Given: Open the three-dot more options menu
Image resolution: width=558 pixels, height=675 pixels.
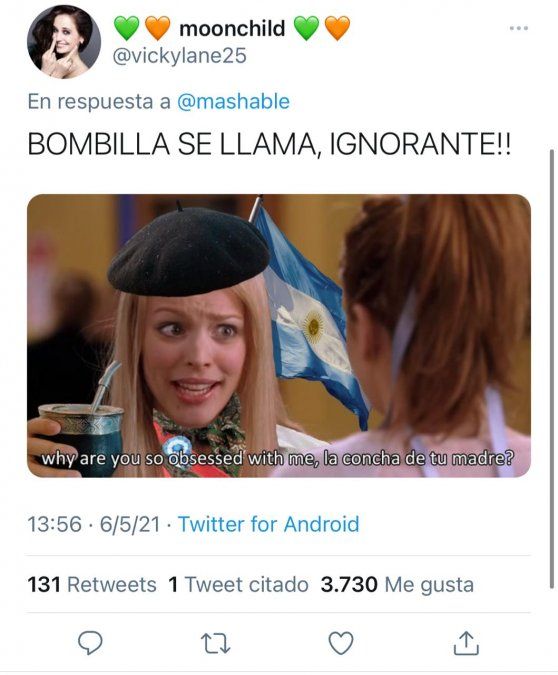Looking at the screenshot, I should point(518,28).
